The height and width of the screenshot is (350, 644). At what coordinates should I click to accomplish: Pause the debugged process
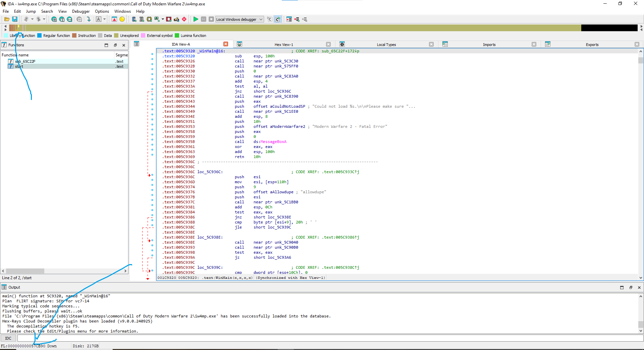204,19
